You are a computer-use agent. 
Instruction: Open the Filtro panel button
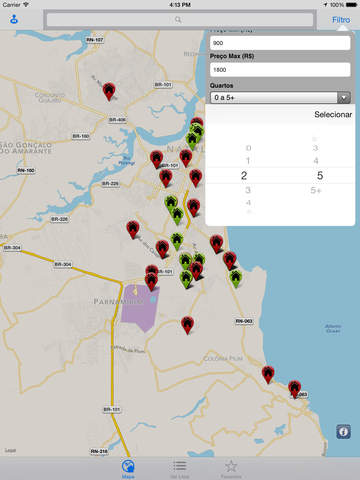(x=341, y=20)
